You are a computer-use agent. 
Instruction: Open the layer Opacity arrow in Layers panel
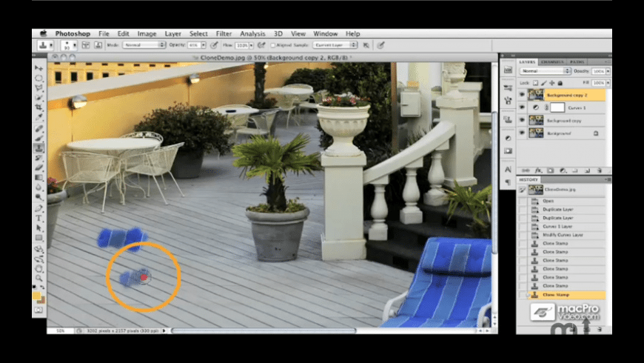click(608, 71)
